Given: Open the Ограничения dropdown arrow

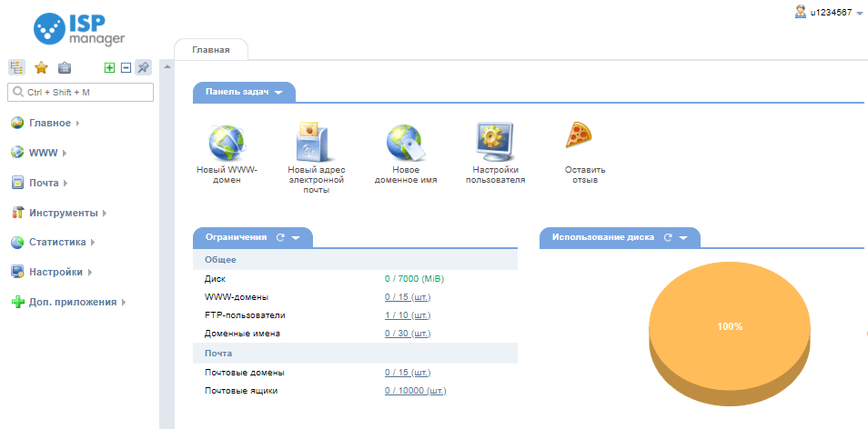Looking at the screenshot, I should [x=296, y=238].
